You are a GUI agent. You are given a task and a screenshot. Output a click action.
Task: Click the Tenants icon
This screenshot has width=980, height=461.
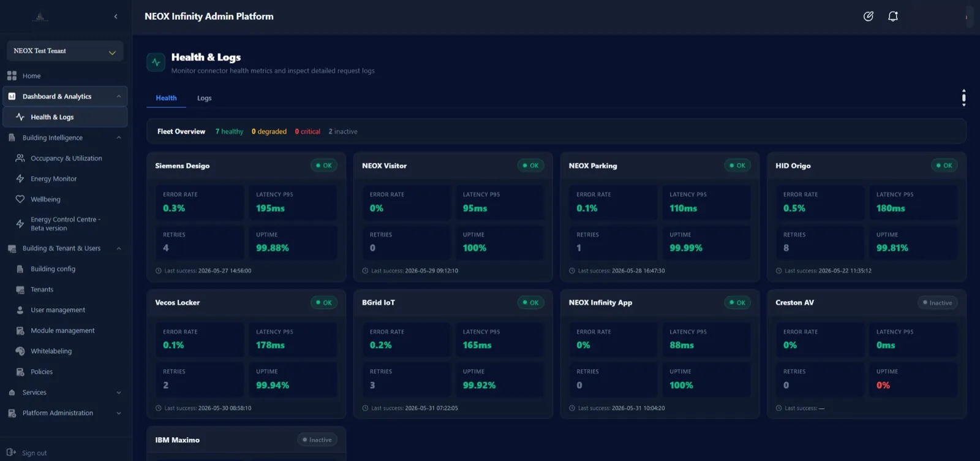click(x=20, y=289)
